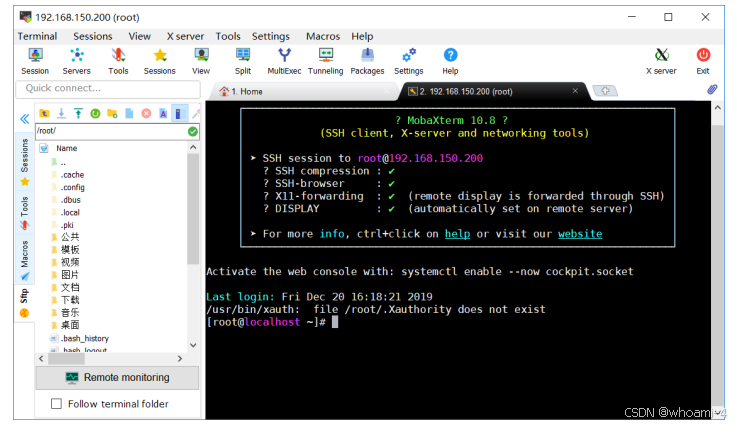Click file list scroll up arrow

193,147
